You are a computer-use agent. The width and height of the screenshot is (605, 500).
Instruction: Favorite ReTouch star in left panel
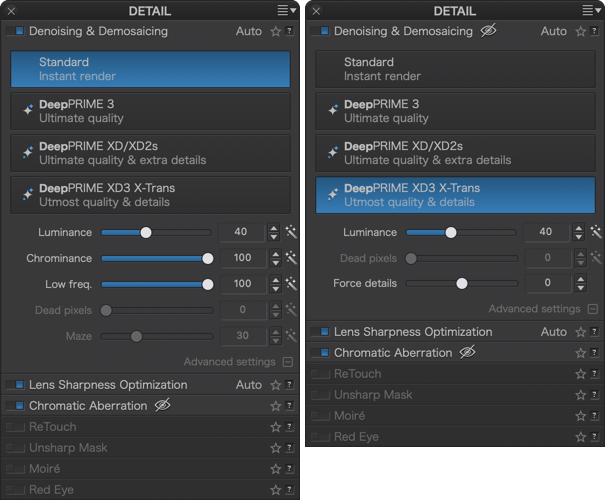coord(275,427)
